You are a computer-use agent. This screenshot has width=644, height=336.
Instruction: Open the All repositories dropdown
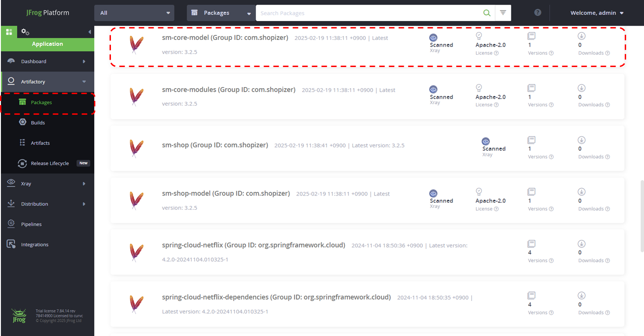(134, 13)
